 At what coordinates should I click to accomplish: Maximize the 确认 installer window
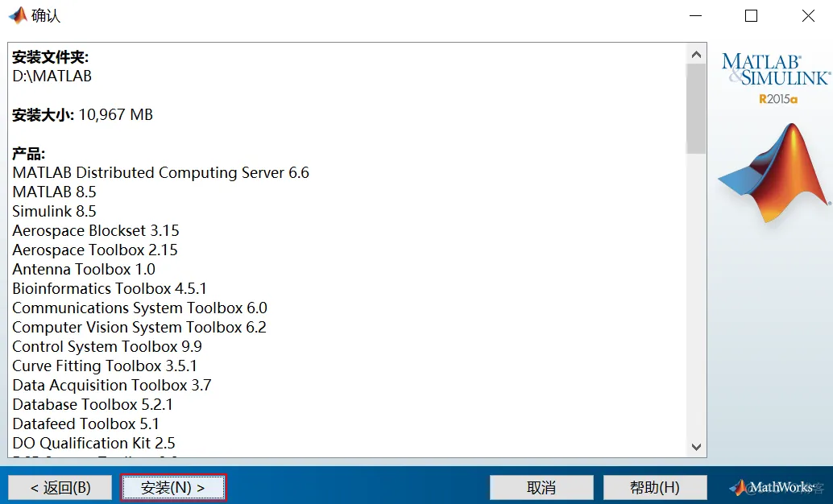click(x=751, y=16)
